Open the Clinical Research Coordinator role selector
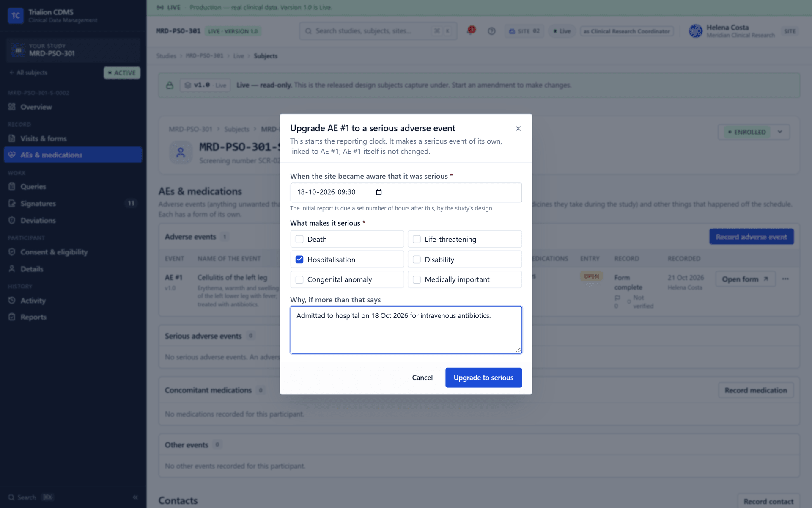This screenshot has width=812, height=508. 627,31
